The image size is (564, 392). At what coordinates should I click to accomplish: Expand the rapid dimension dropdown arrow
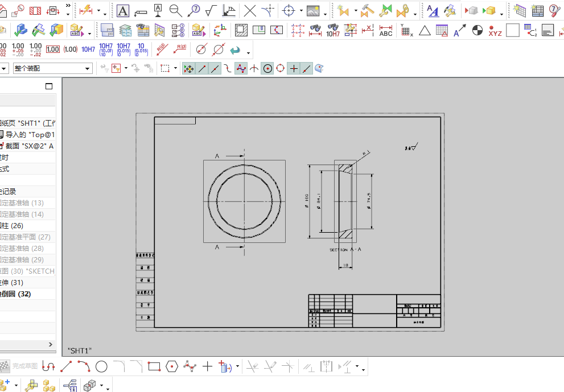pos(98,11)
